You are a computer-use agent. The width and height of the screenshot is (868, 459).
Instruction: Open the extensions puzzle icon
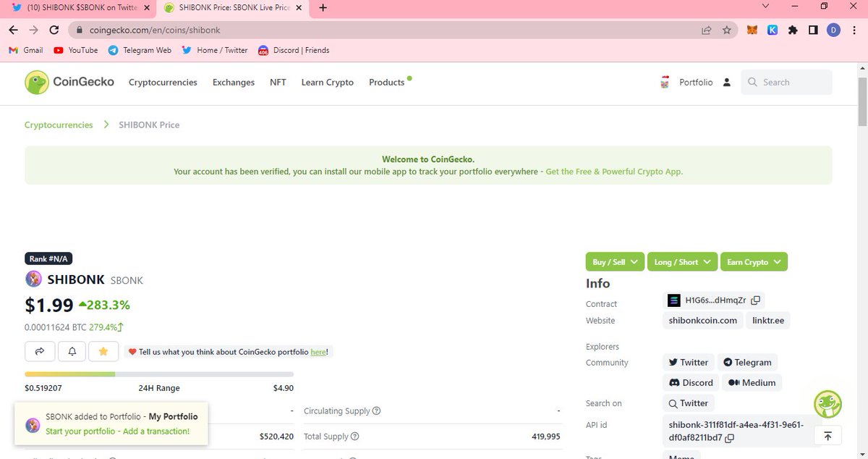point(793,30)
